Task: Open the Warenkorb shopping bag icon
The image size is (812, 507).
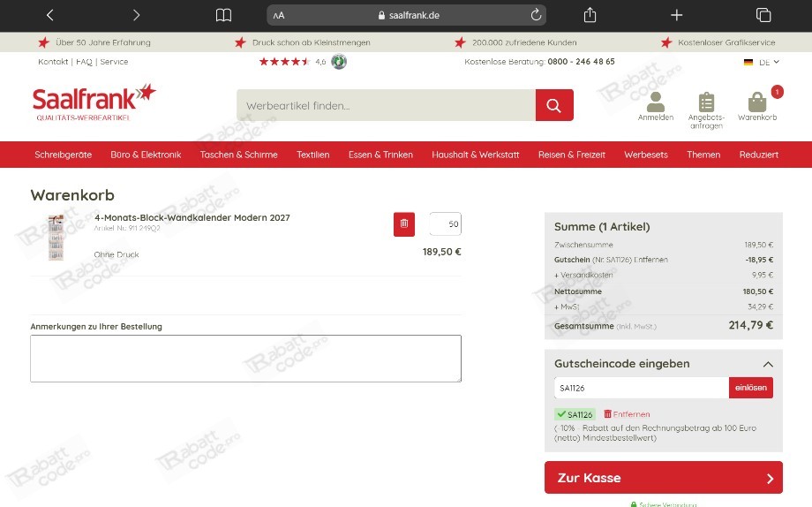Action: click(x=757, y=106)
